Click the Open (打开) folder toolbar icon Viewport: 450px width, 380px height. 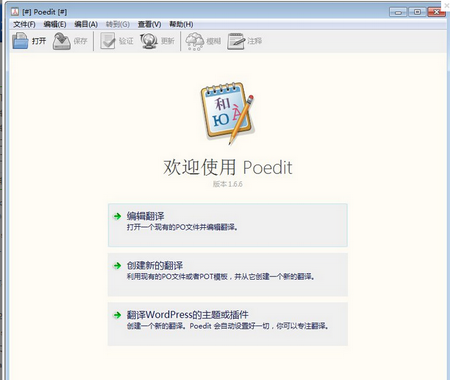20,41
